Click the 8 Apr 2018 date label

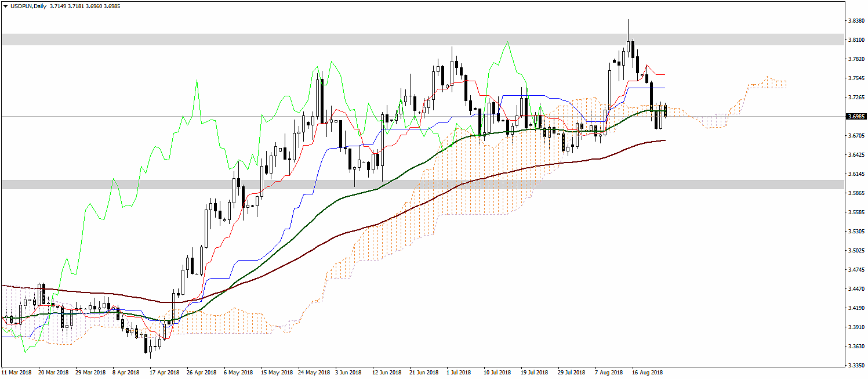[126, 372]
